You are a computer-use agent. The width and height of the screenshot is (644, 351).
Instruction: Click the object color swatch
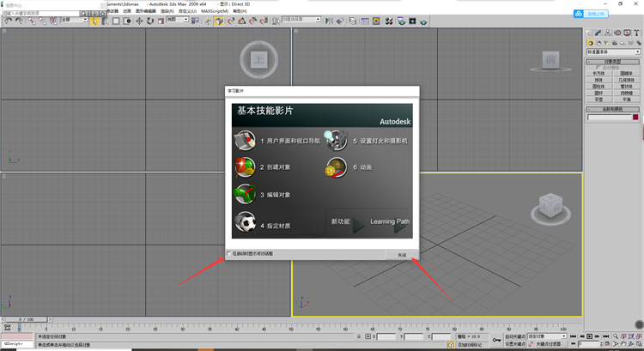click(635, 118)
